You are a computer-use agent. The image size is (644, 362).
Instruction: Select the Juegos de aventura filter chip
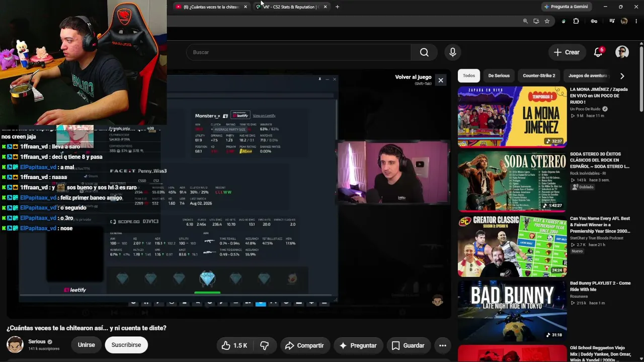pyautogui.click(x=588, y=76)
